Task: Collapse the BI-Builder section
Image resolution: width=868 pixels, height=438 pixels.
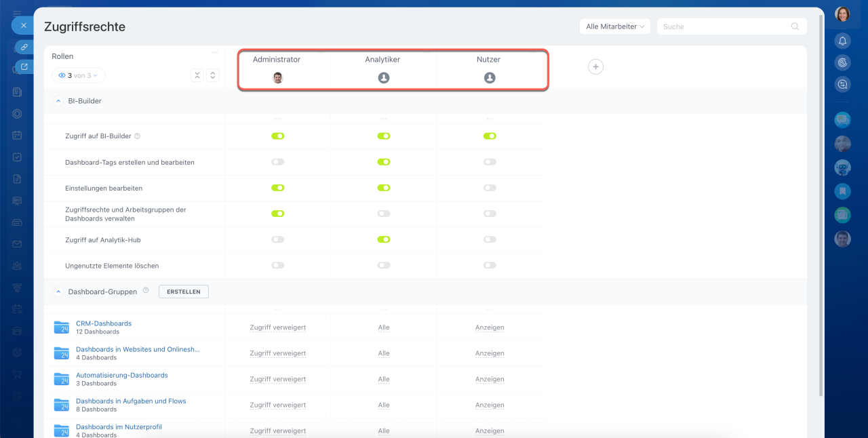Action: tap(58, 101)
